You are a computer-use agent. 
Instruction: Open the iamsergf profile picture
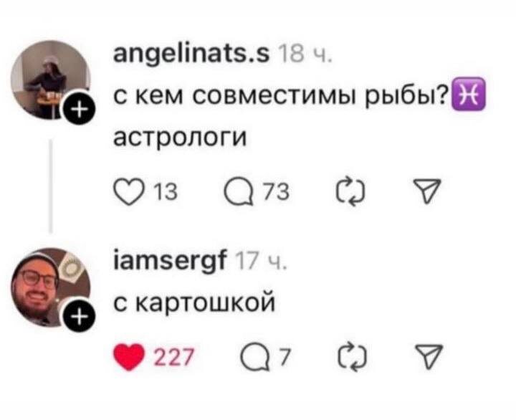click(51, 287)
